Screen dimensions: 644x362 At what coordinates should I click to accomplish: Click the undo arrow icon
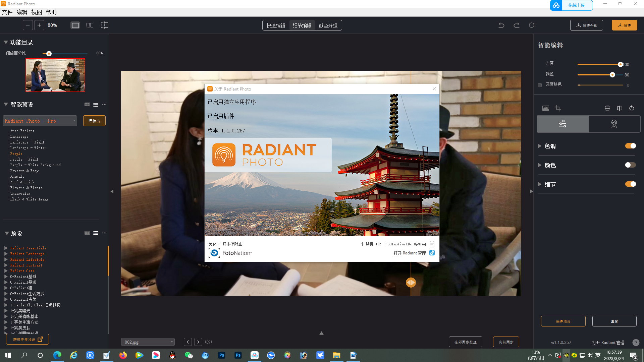coord(501,25)
